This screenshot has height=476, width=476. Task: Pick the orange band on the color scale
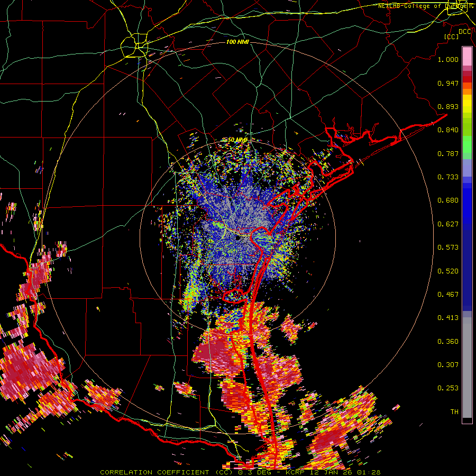click(467, 91)
